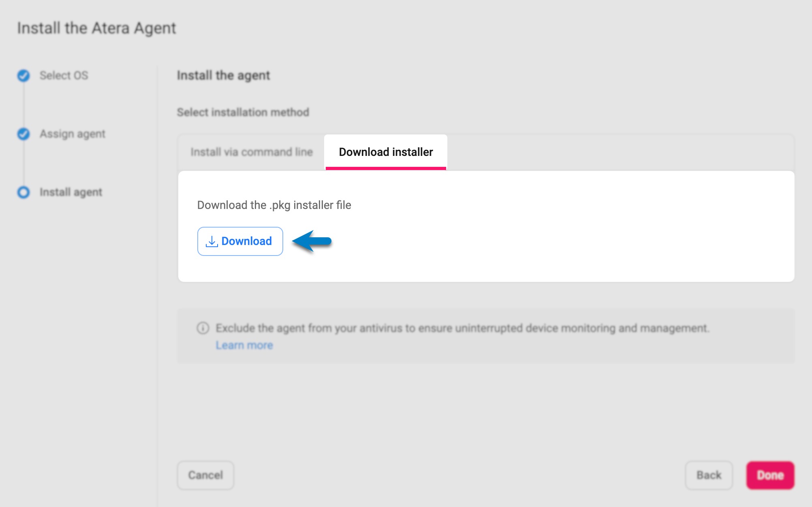Click the Download installer button
Image resolution: width=812 pixels, height=507 pixels.
[x=240, y=241]
